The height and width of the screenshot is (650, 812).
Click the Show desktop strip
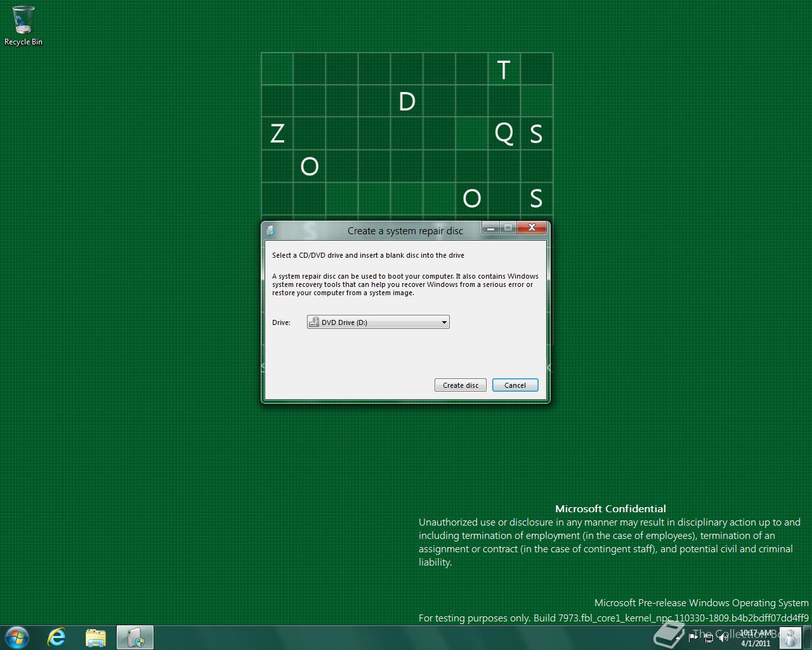pos(807,638)
